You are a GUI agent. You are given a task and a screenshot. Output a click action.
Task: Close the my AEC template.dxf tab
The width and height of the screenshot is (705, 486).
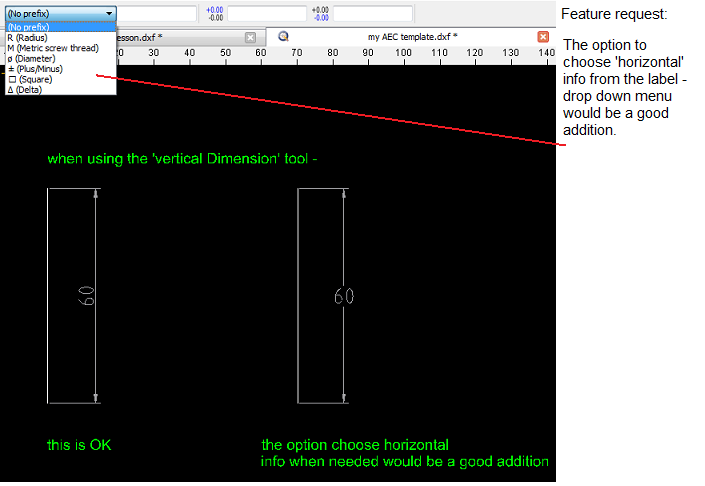[543, 37]
